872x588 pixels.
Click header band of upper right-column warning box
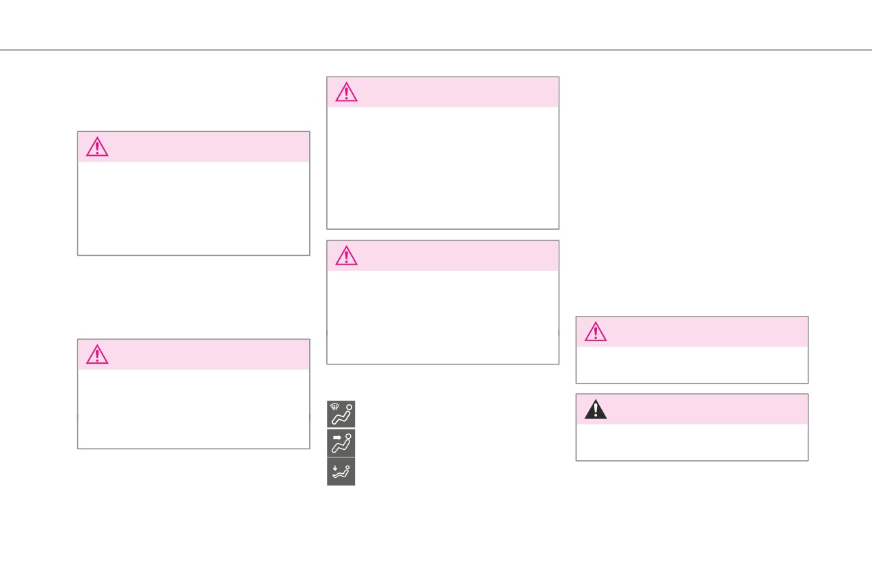[x=692, y=332]
